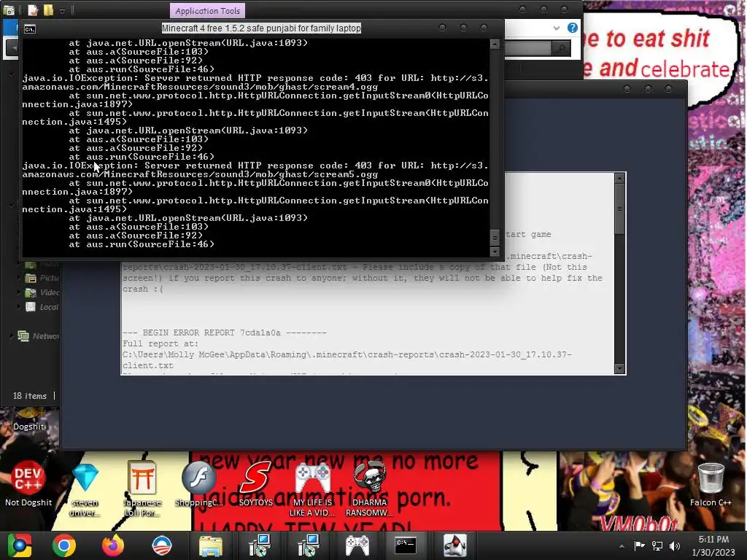
Task: Click the Start orb on the taskbar
Action: (x=20, y=545)
